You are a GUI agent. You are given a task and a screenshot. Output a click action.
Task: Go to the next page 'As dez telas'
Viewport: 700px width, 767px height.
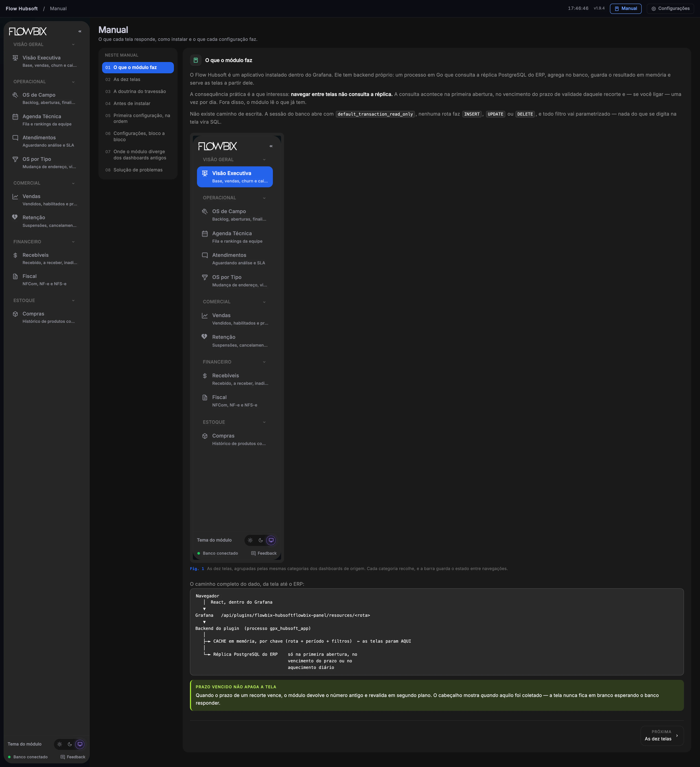(x=662, y=735)
